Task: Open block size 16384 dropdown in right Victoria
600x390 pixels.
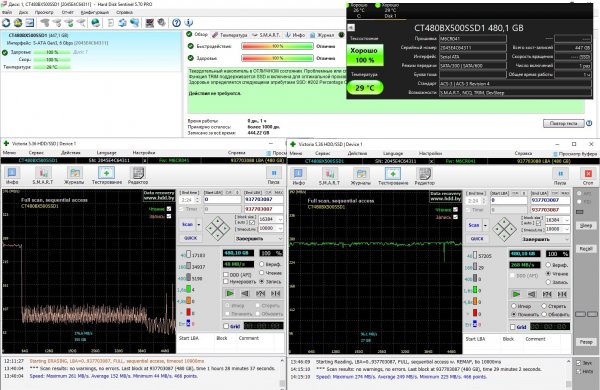Action: pyautogui.click(x=567, y=220)
